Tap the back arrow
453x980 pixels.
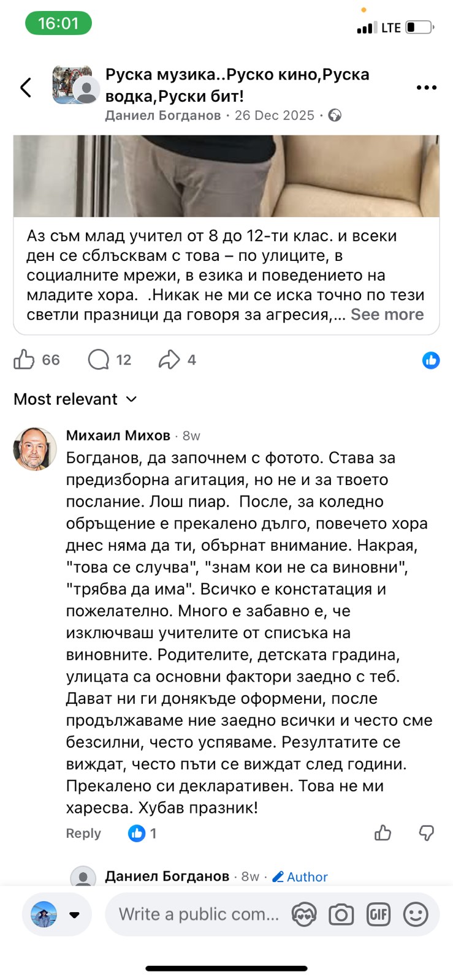coord(26,88)
